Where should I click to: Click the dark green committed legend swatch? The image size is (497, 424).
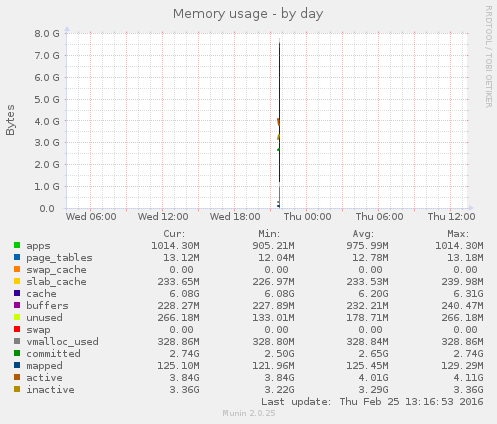pos(17,353)
